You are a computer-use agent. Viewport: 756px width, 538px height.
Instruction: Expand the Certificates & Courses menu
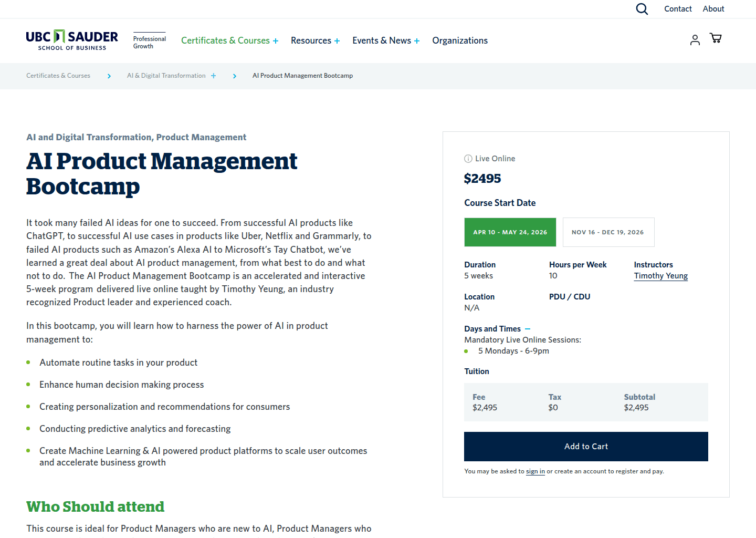click(275, 40)
